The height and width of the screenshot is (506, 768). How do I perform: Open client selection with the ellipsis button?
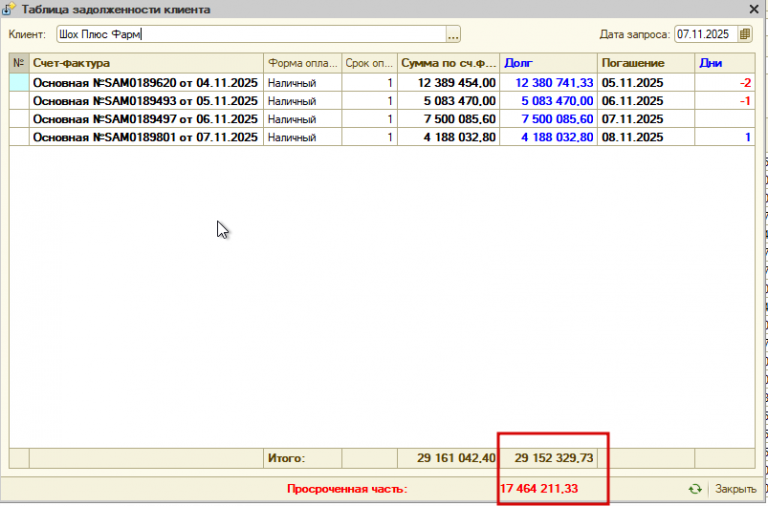453,34
